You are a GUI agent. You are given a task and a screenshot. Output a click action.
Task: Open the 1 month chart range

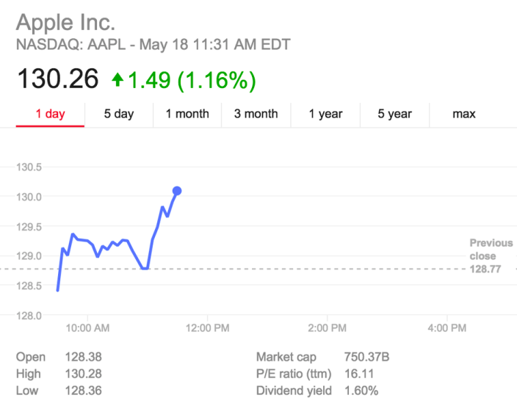tap(187, 114)
